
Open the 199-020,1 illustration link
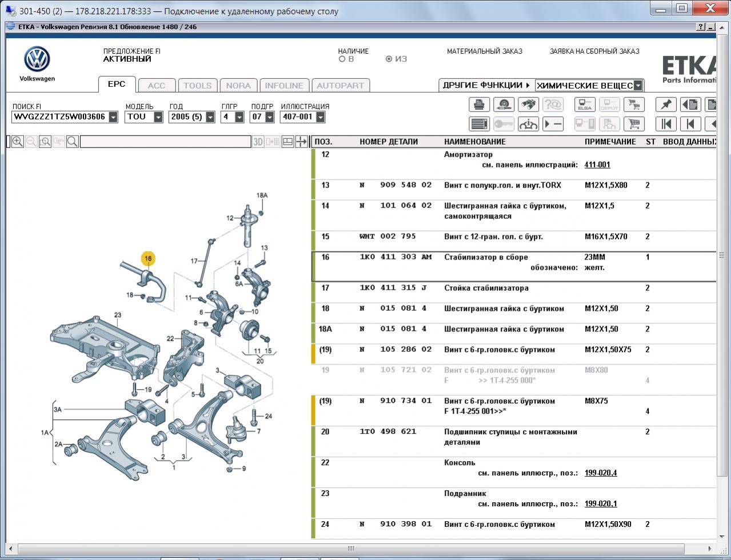[601, 504]
